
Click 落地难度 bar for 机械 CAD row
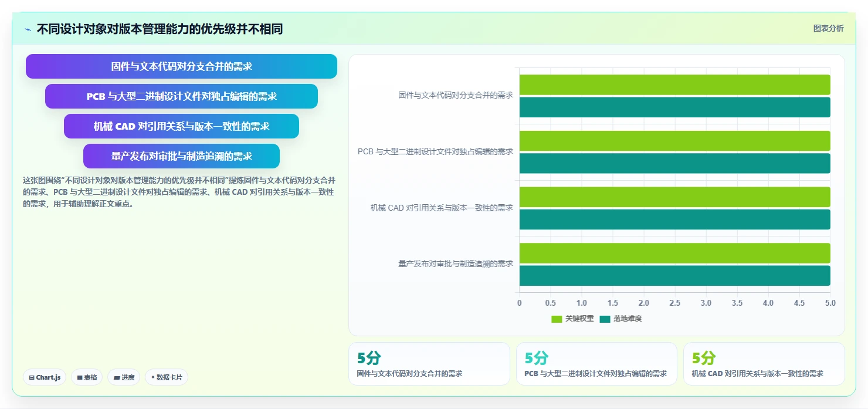pyautogui.click(x=674, y=219)
